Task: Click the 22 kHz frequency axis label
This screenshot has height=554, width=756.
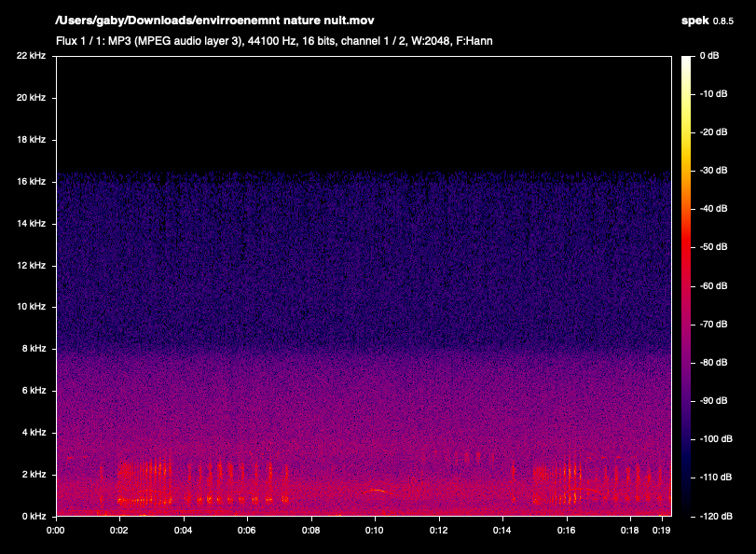Action: coord(31,56)
